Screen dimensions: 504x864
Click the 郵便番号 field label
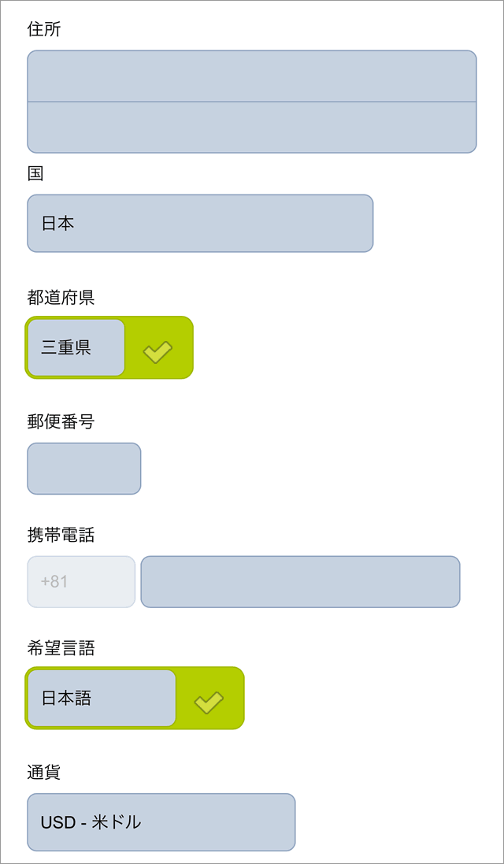[61, 422]
